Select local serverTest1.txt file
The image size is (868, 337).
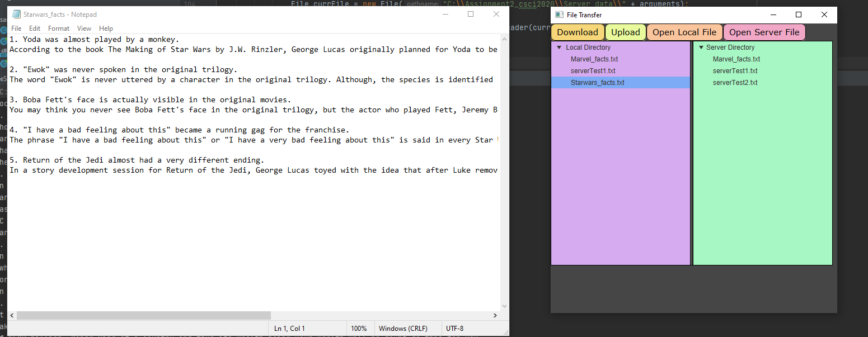point(593,71)
